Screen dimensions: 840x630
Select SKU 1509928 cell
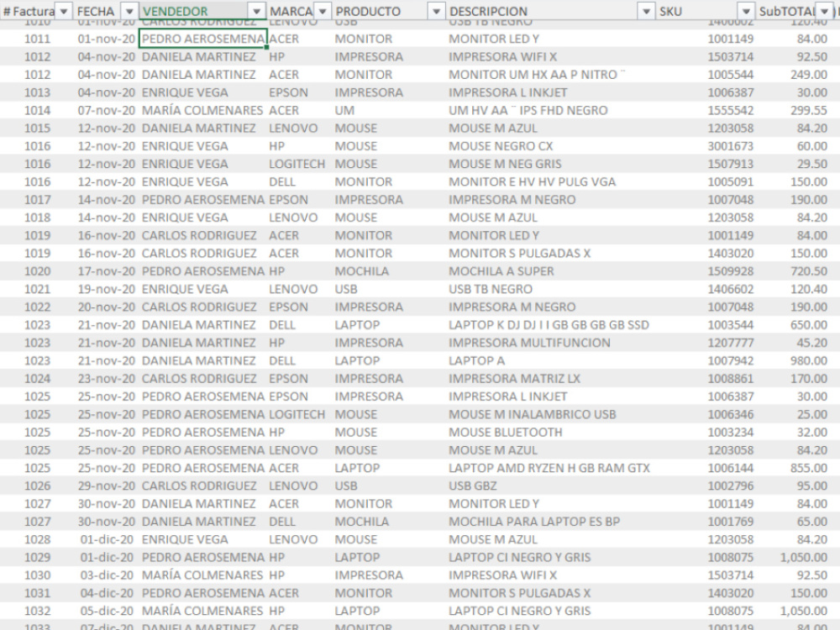[x=730, y=271]
